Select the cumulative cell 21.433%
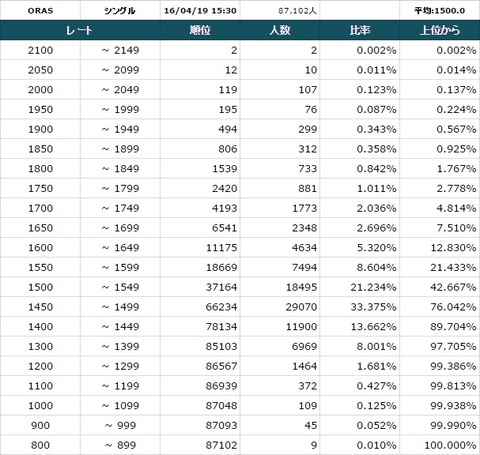Screen dimensions: 480x455 click(x=440, y=267)
